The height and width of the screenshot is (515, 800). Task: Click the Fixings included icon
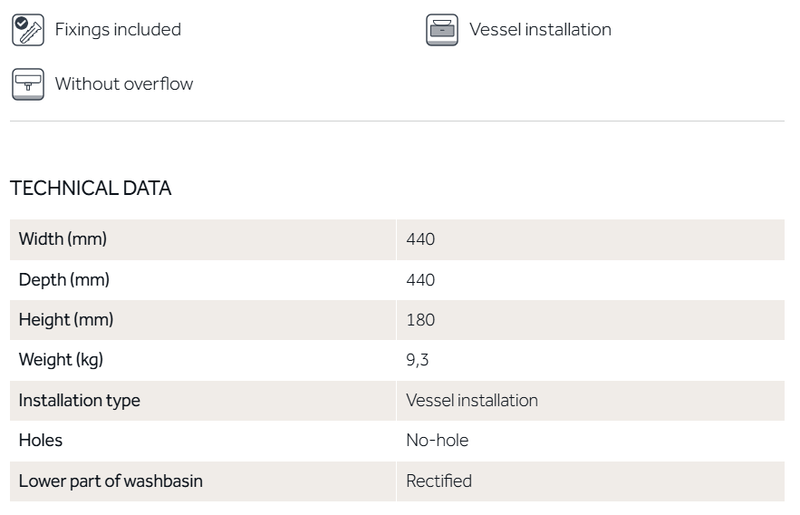(x=27, y=30)
